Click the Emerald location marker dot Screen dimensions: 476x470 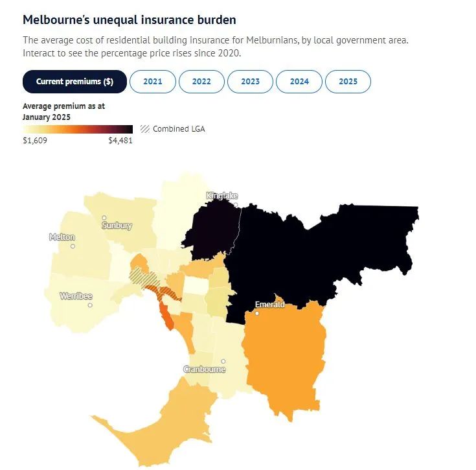click(257, 313)
